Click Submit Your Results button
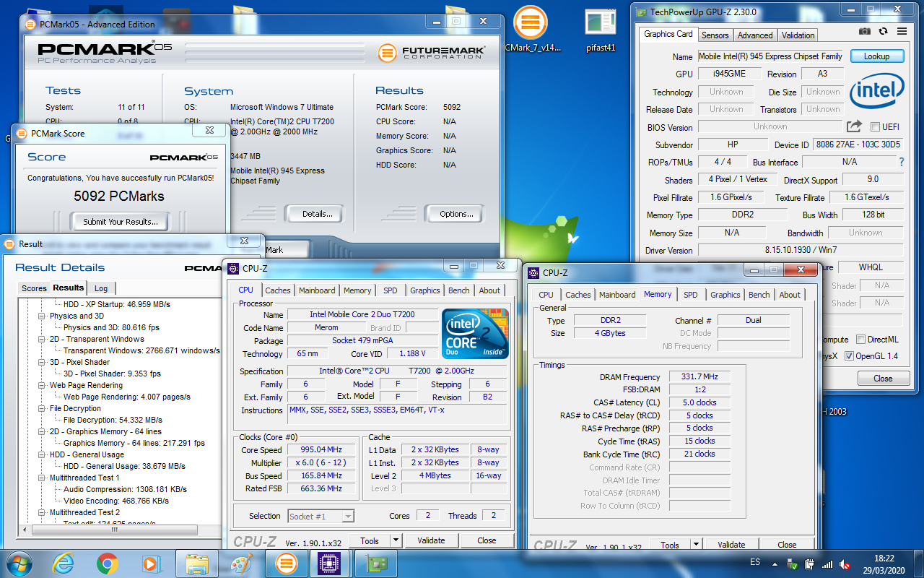Image resolution: width=924 pixels, height=578 pixels. 120,221
